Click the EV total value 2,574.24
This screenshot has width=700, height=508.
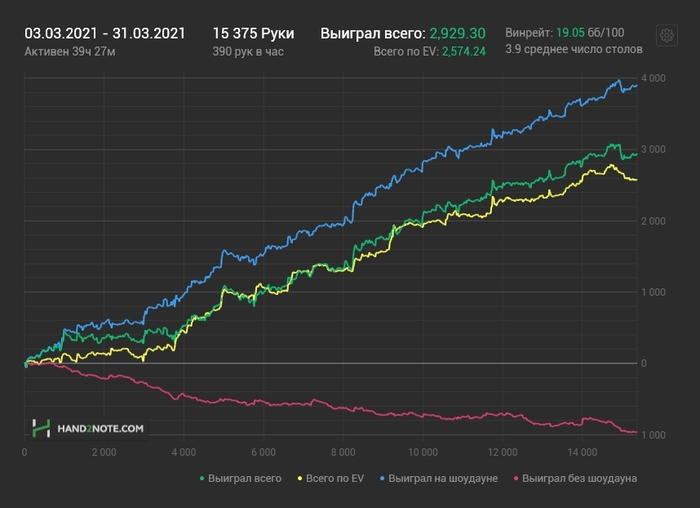pyautogui.click(x=464, y=52)
